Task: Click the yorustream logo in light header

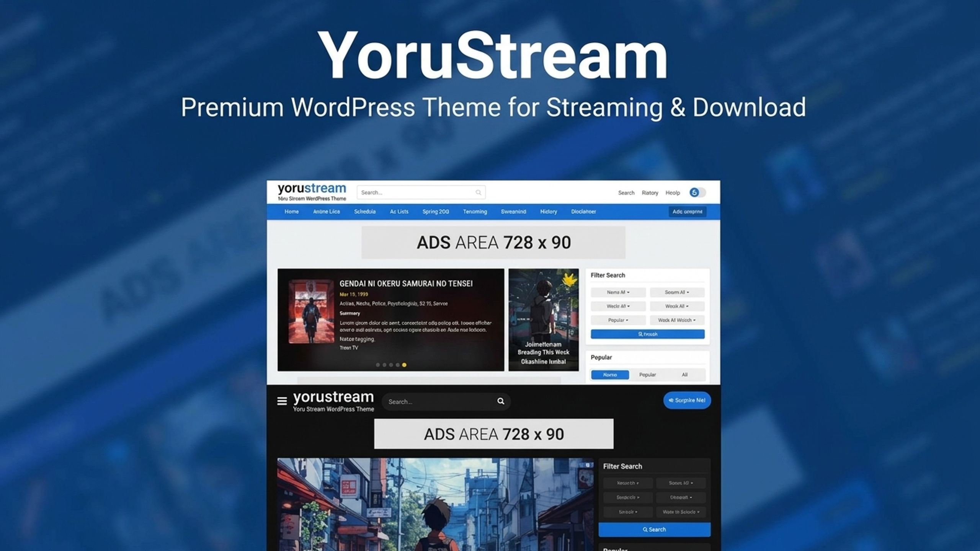Action: click(x=312, y=192)
